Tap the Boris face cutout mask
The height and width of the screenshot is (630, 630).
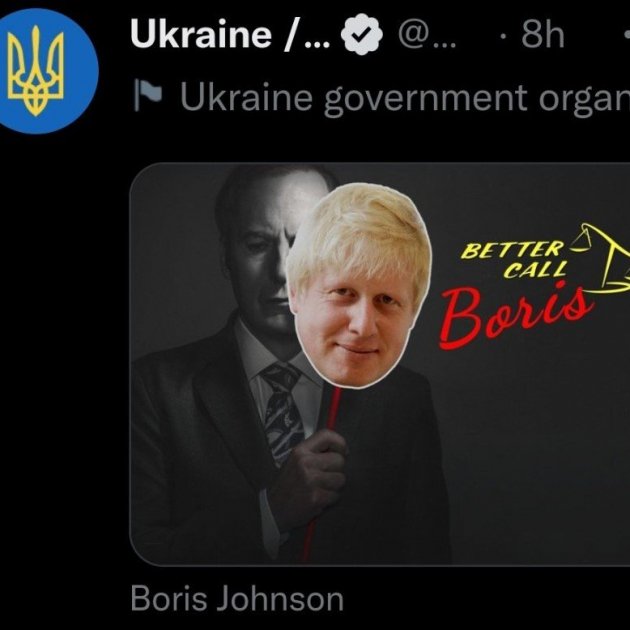[359, 285]
